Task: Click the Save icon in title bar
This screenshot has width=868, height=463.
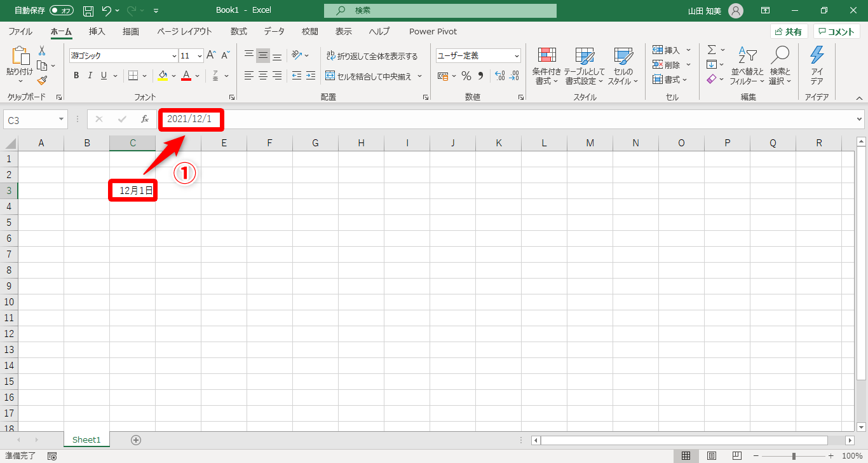Action: click(88, 11)
